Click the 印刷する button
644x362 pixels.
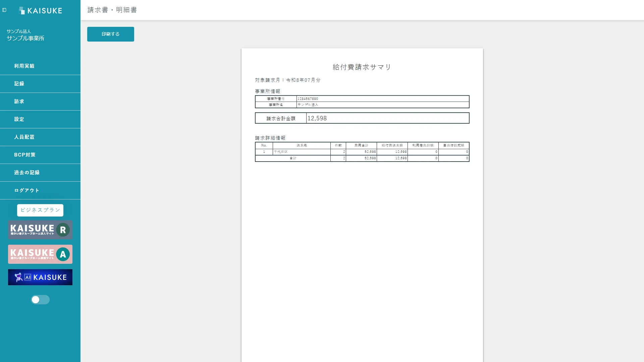(x=111, y=34)
